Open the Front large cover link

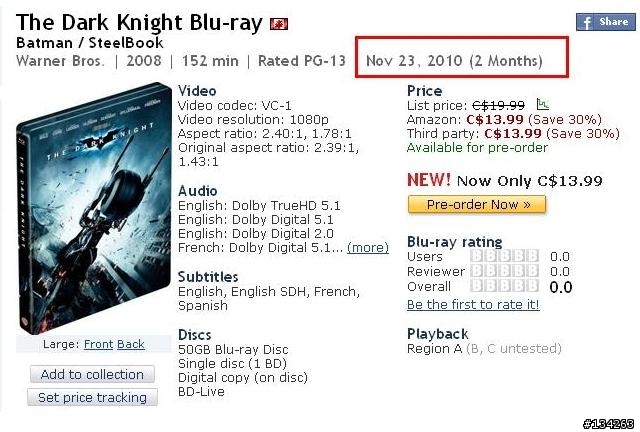(x=98, y=344)
